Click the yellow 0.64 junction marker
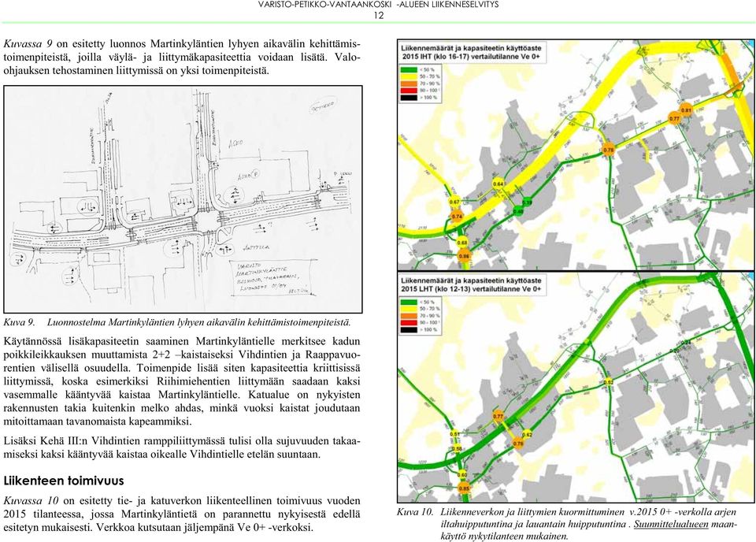This screenshot has width=756, height=542. pos(498,184)
